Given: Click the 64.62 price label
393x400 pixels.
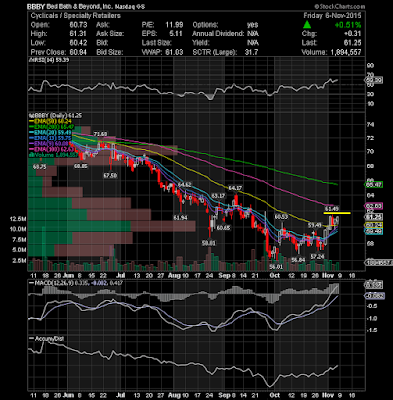Looking at the screenshot, I should click(184, 184).
